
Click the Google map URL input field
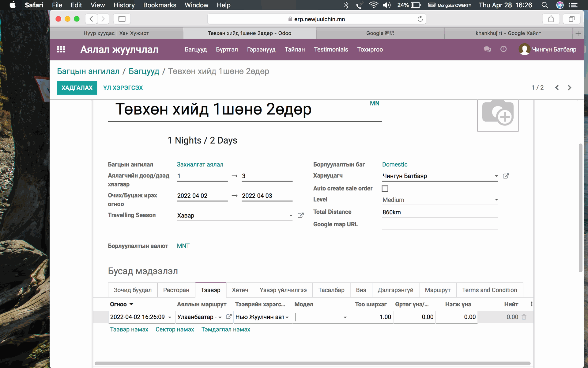439,225
